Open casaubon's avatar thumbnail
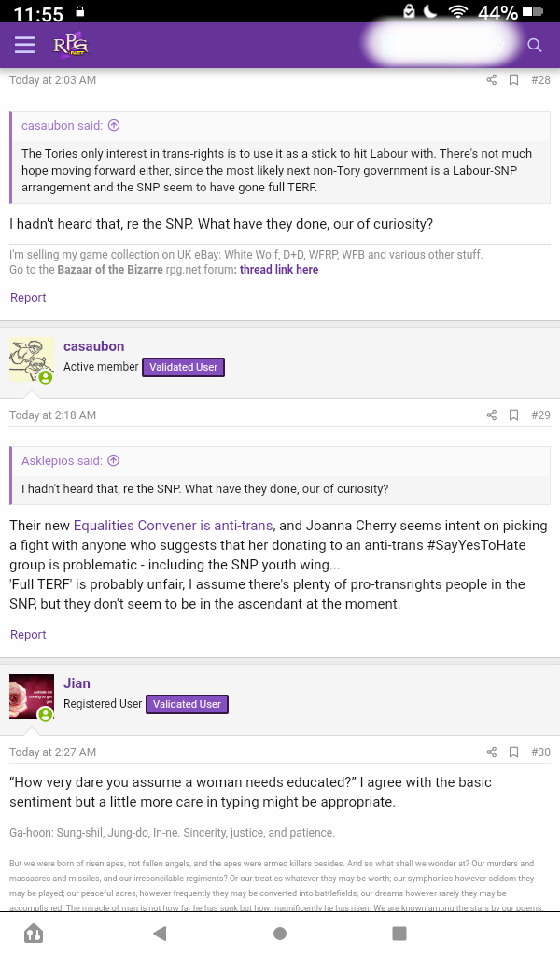The image size is (560, 956). coord(32,359)
